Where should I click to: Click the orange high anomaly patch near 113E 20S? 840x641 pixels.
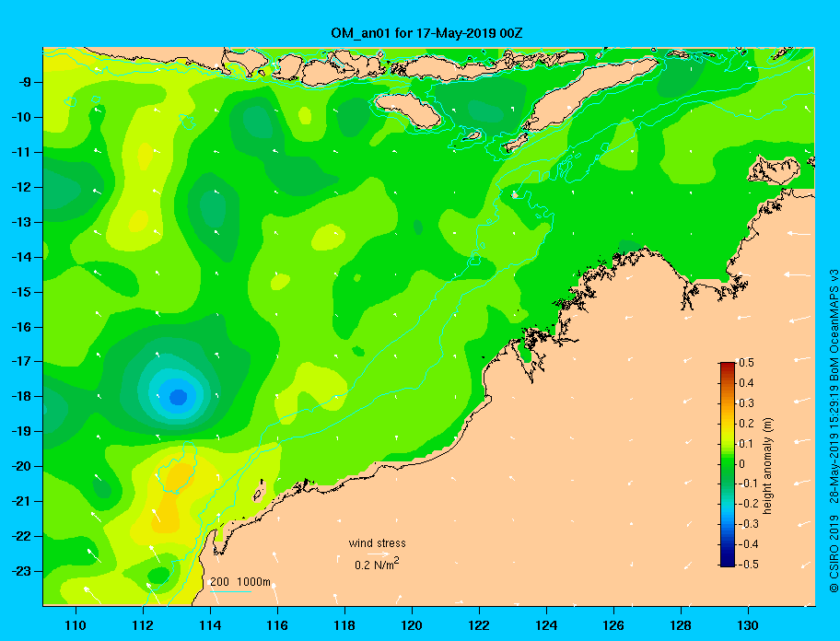(180, 476)
